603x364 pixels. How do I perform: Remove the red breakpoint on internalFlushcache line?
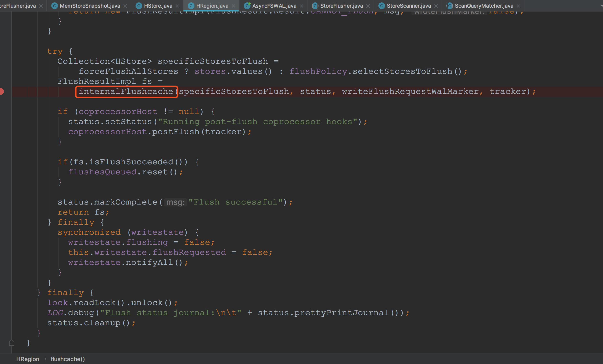pyautogui.click(x=2, y=91)
